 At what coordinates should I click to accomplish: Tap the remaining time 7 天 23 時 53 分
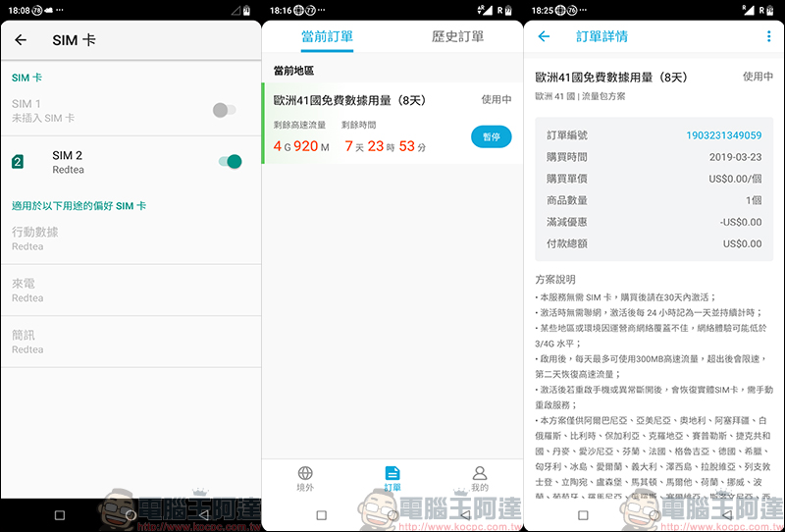point(386,146)
